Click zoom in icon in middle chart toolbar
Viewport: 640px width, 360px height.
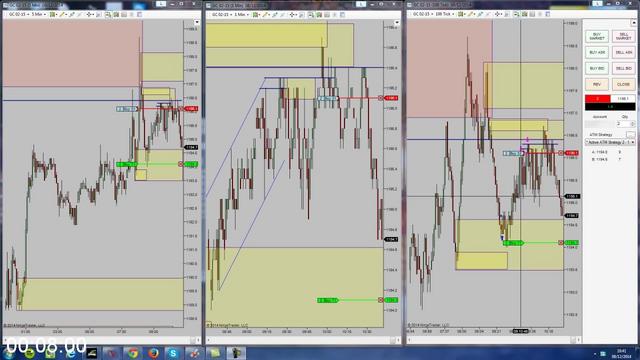coord(275,14)
